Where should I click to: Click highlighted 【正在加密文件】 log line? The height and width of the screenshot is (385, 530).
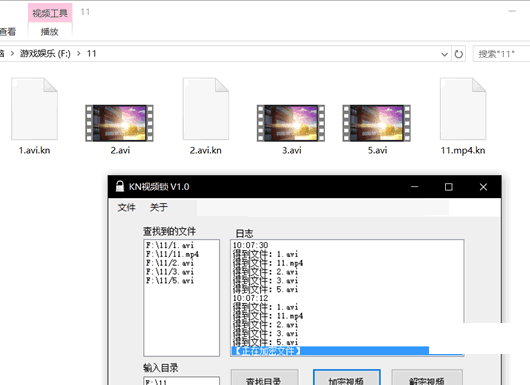point(330,351)
